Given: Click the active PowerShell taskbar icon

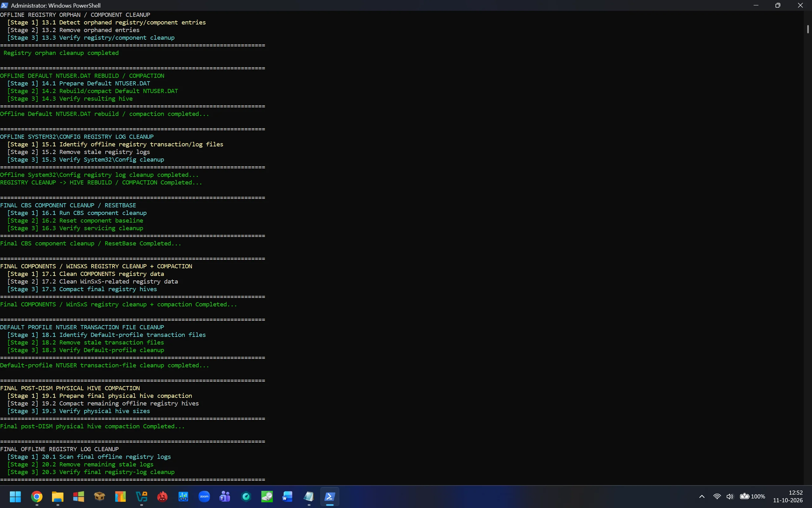Looking at the screenshot, I should 330,496.
